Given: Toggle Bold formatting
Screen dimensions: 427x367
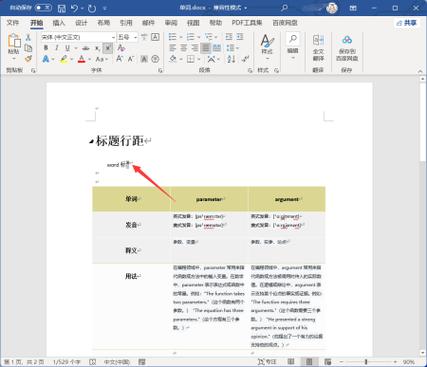Looking at the screenshot, I should tap(46, 48).
